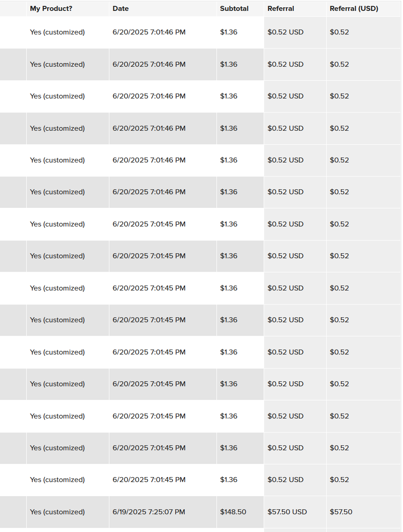Click the $57.50 USD referral cell
403x532 pixels.
[x=287, y=512]
